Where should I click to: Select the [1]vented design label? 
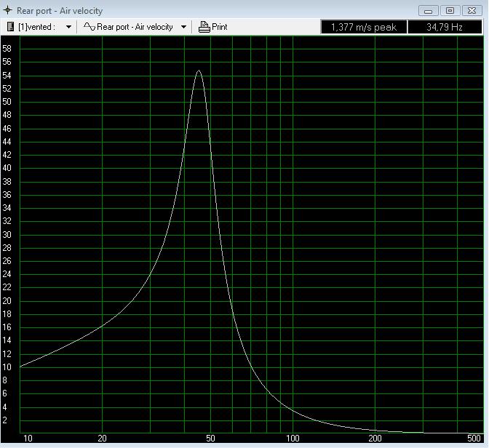click(x=36, y=27)
